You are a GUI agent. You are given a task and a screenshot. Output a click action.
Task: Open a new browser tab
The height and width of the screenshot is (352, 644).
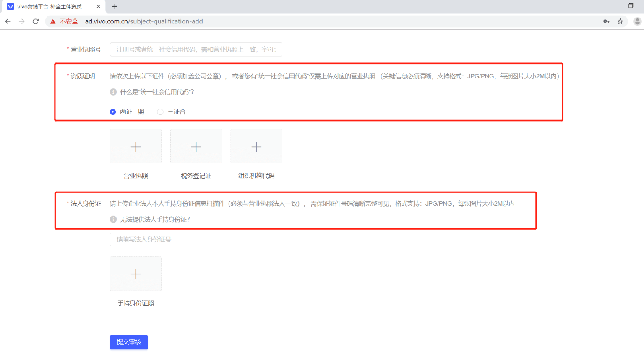(x=115, y=6)
